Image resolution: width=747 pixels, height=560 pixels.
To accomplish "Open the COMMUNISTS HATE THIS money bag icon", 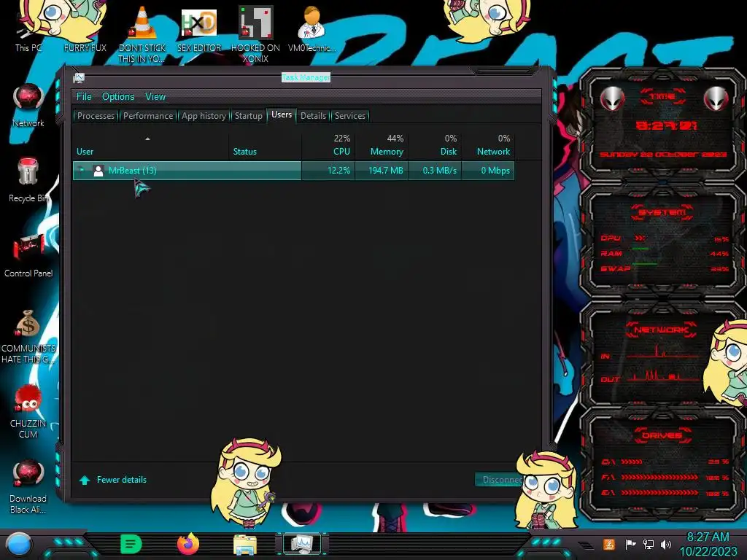I will (x=28, y=336).
